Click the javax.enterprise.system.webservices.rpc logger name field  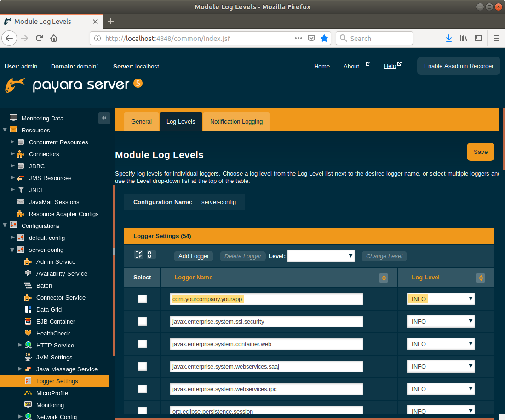tap(266, 389)
